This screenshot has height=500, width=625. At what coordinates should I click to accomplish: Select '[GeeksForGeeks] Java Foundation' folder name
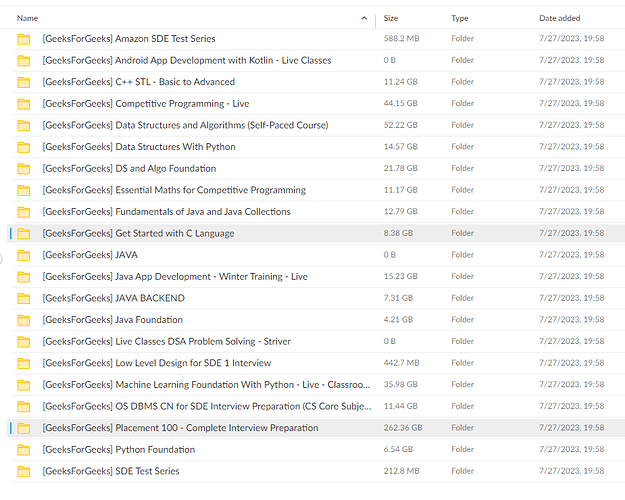(112, 319)
